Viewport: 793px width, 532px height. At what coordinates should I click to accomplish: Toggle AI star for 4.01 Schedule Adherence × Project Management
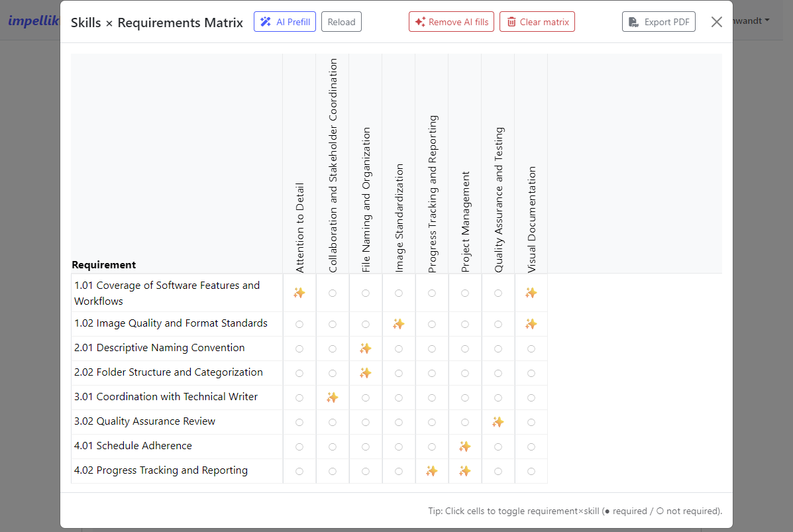465,447
